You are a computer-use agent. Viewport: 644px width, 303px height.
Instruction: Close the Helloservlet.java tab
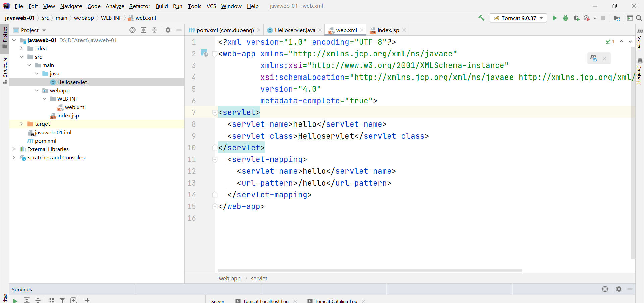320,30
